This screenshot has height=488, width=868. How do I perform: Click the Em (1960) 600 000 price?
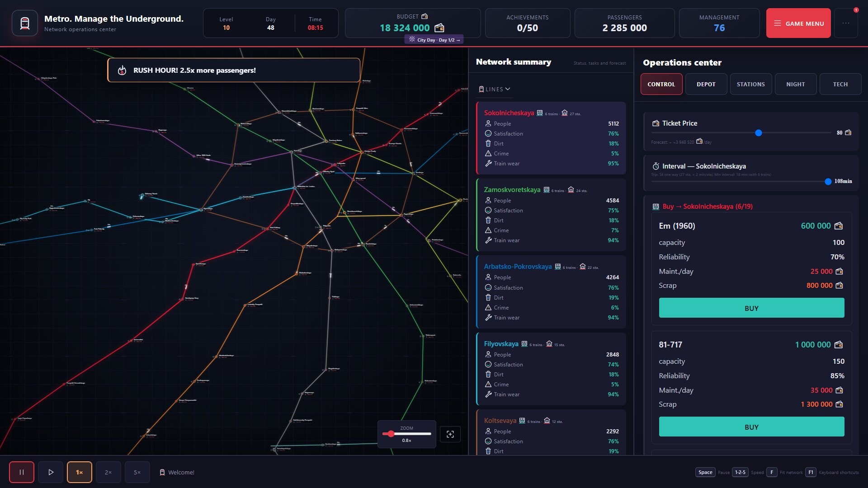coord(816,226)
